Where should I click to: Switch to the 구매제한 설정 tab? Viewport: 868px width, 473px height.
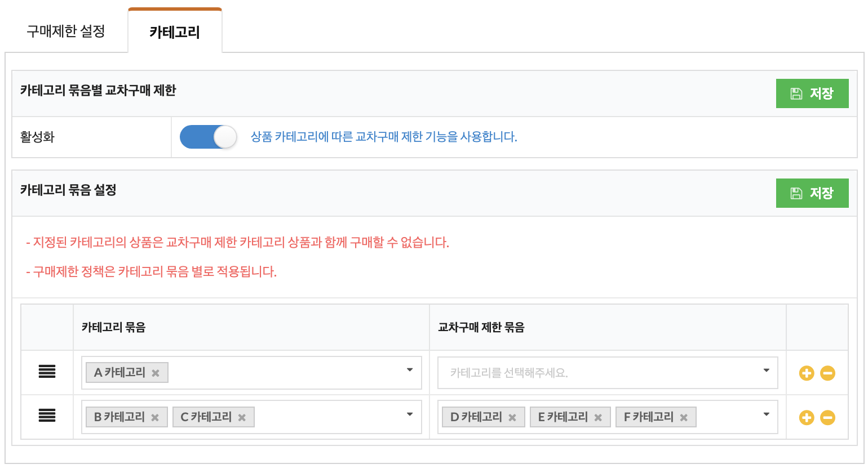click(66, 32)
